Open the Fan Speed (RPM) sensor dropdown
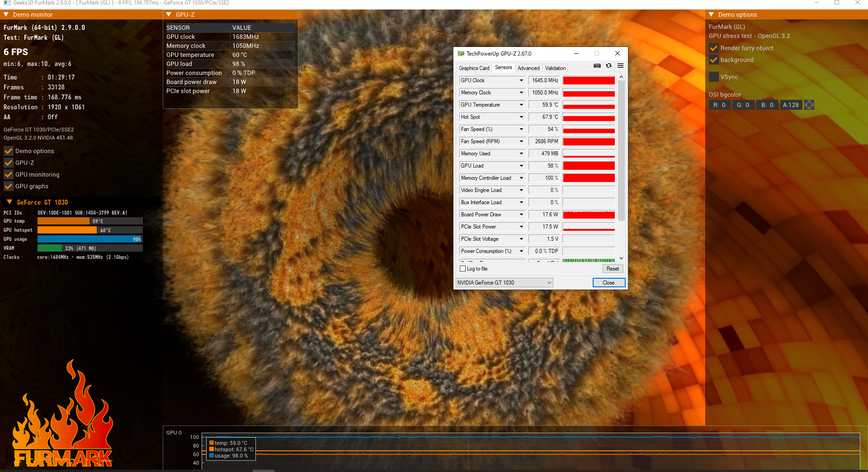Screen dimensions: 868x472 521,141
